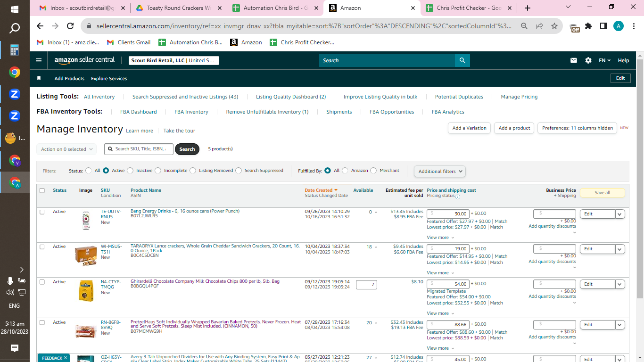
Task: Launch the Calculator from the taskbar
Action: [15, 50]
